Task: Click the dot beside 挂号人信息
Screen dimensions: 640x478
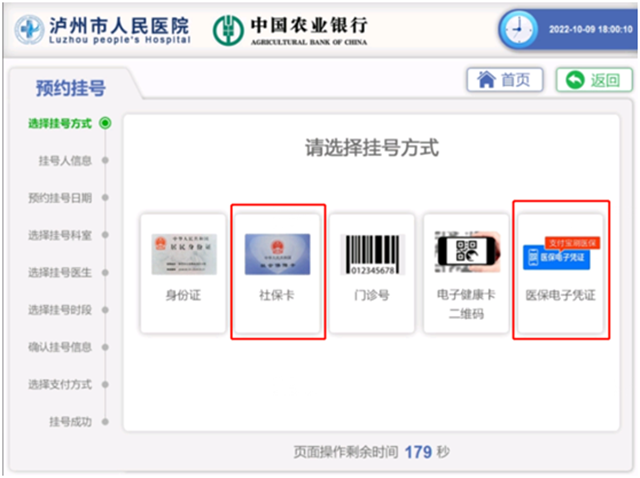Action: pyautogui.click(x=105, y=160)
